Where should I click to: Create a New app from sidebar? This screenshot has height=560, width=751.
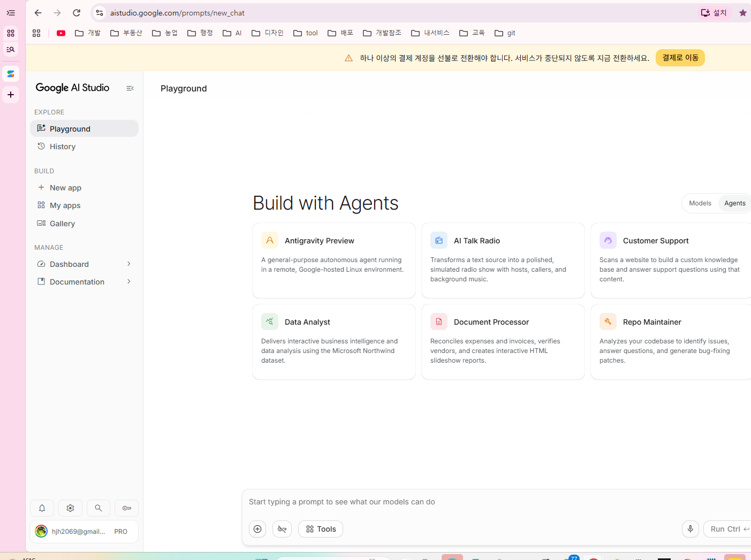point(85,188)
